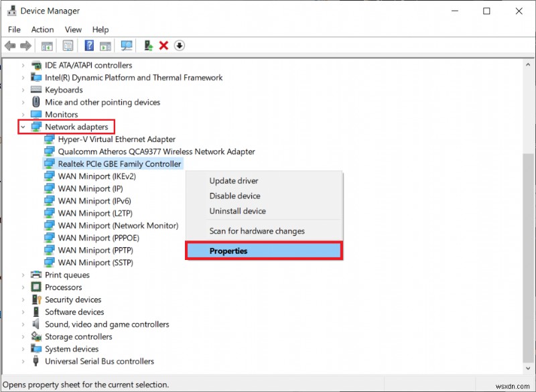The image size is (536, 392).
Task: Click the Print queues printer icon
Action: pyautogui.click(x=36, y=275)
